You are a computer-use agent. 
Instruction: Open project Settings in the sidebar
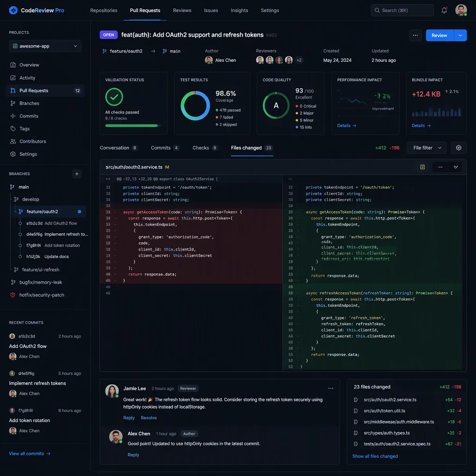(45, 154)
